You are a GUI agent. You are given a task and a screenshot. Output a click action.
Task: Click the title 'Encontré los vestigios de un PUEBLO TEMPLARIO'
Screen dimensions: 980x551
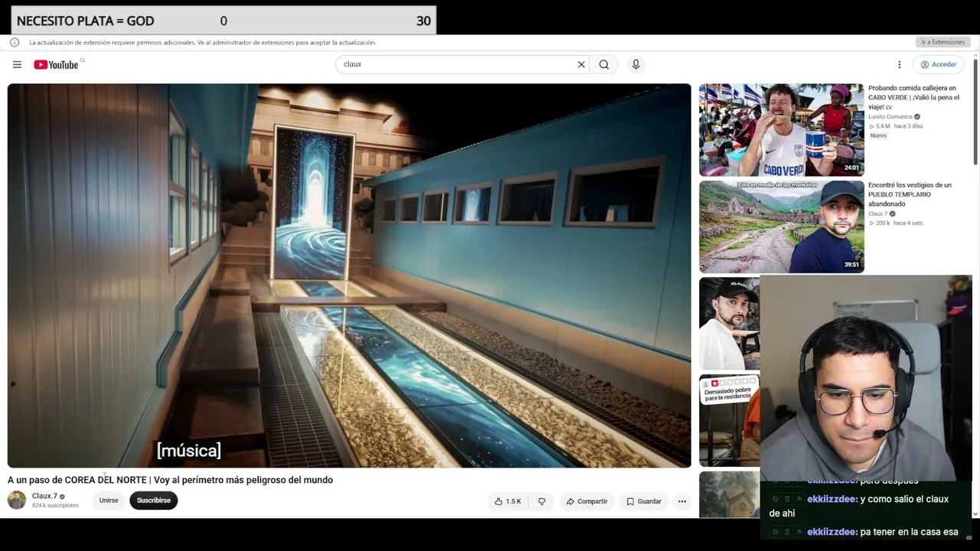[910, 194]
